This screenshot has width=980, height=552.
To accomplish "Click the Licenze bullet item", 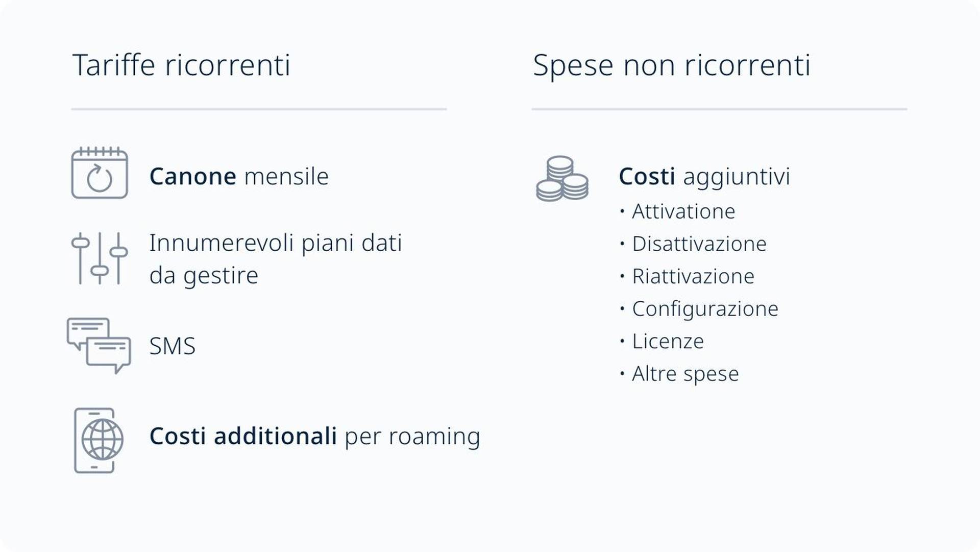I will [668, 341].
